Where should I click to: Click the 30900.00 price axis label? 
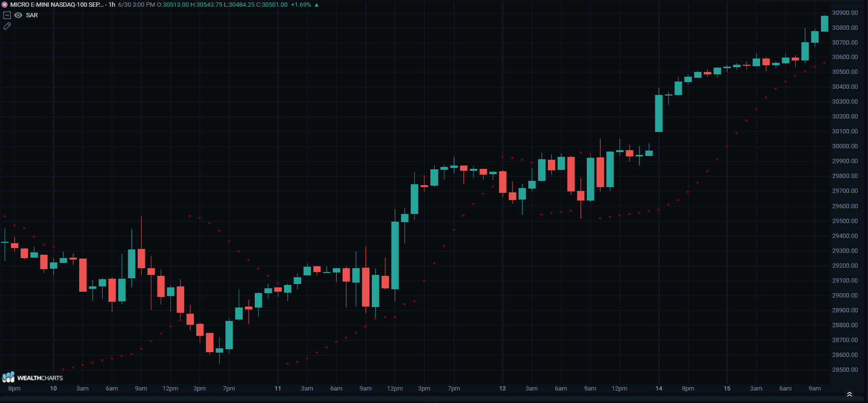pos(845,13)
